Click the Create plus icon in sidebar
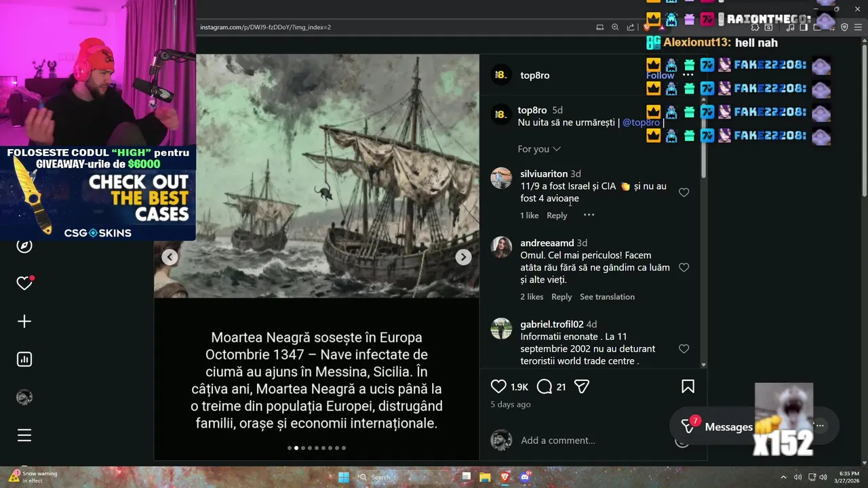 [24, 321]
